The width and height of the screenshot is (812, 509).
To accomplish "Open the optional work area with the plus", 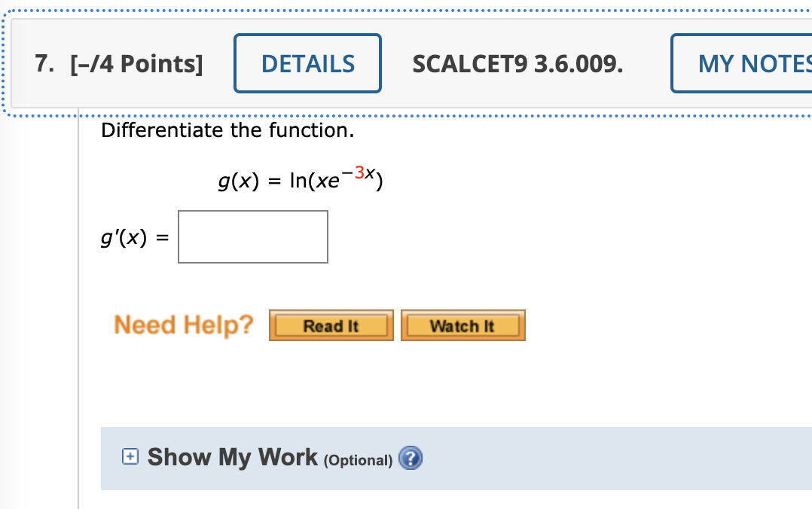I will [129, 456].
